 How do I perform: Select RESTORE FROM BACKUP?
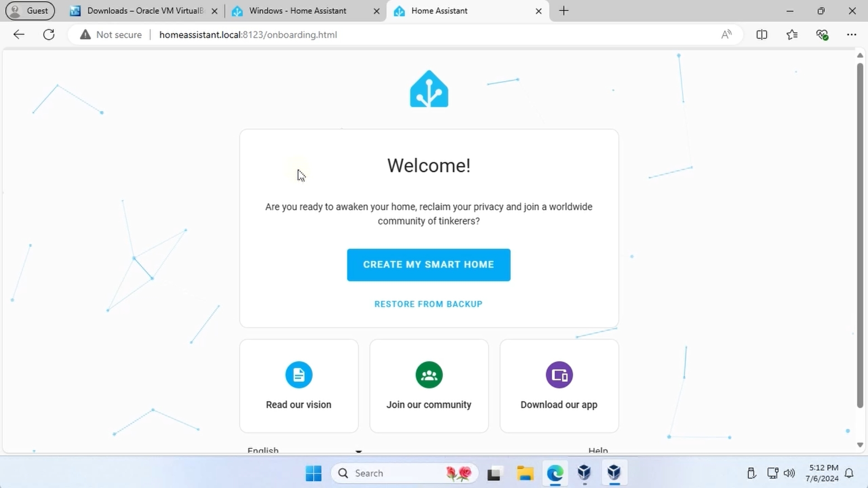click(429, 304)
